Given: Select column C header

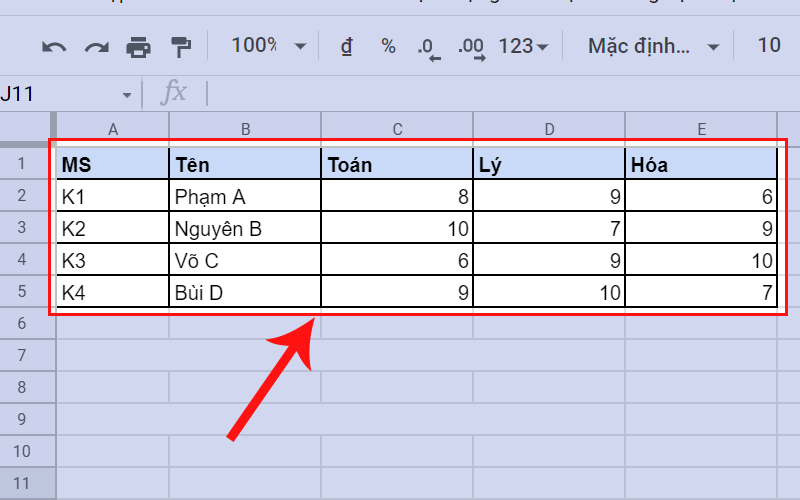Looking at the screenshot, I should click(397, 128).
